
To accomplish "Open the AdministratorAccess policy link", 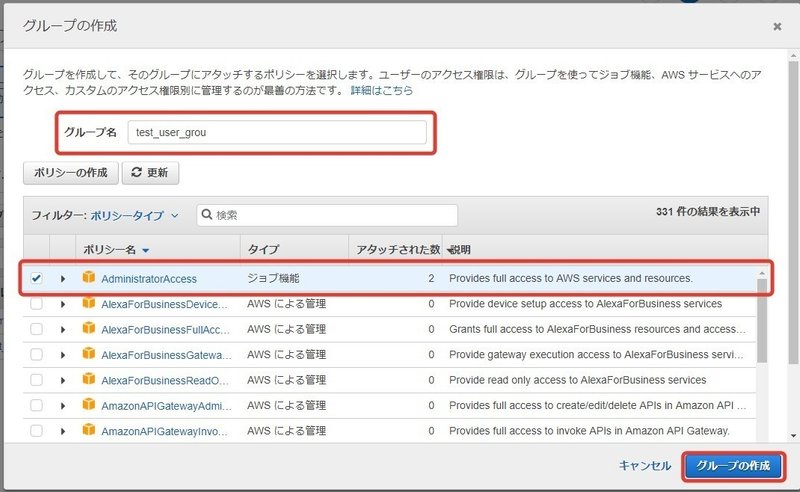I will pyautogui.click(x=149, y=279).
